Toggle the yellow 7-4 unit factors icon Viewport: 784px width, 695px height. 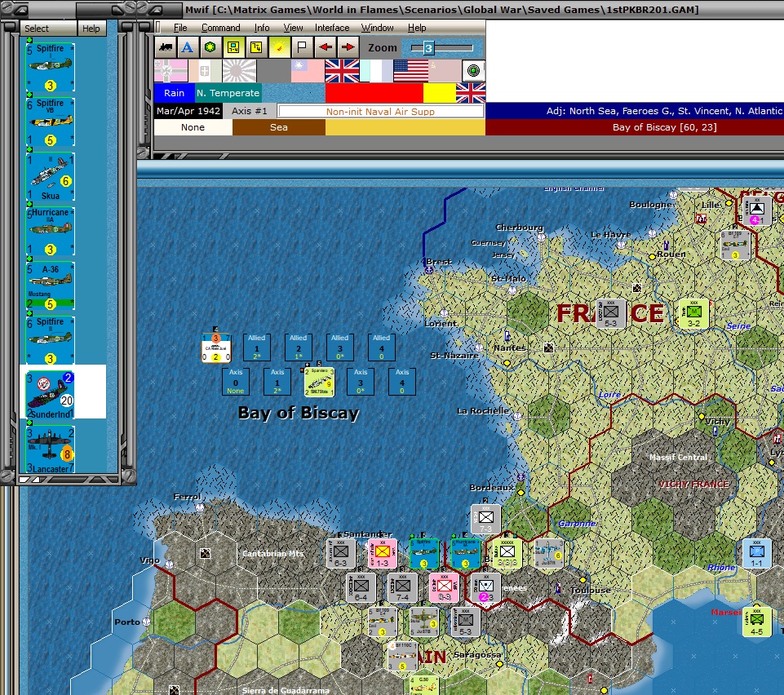[x=256, y=47]
